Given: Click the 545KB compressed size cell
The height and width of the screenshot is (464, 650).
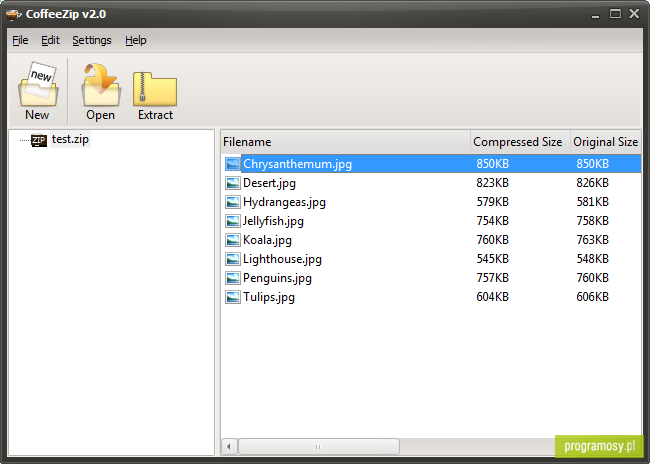Looking at the screenshot, I should coord(492,259).
